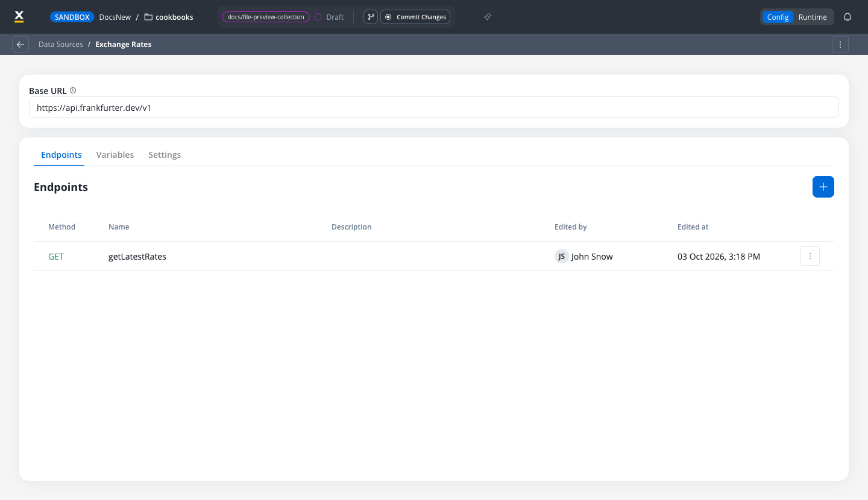The image size is (868, 500).
Task: Go to Data Sources breadcrumb
Action: coord(61,45)
